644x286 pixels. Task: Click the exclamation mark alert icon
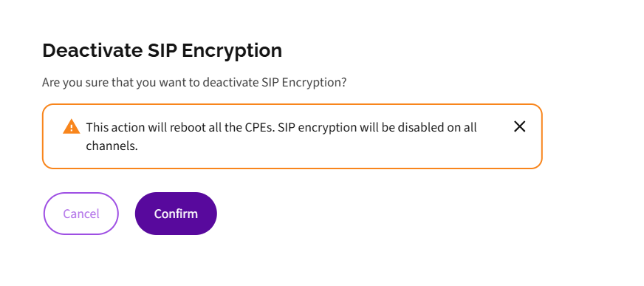(72, 126)
